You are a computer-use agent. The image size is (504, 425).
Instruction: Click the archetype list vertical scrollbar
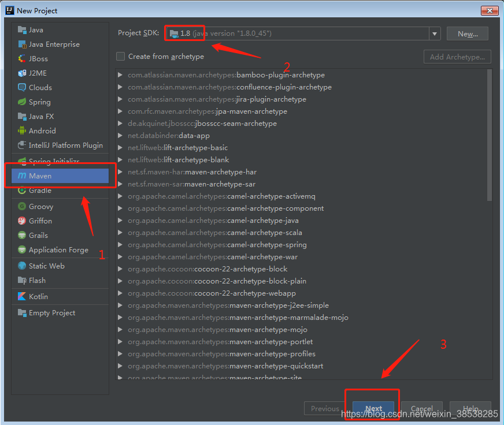click(489, 135)
